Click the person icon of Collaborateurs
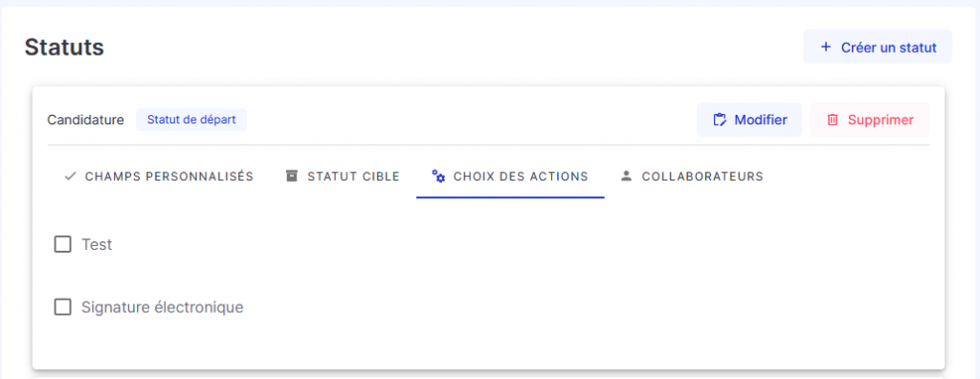980x379 pixels. 626,176
